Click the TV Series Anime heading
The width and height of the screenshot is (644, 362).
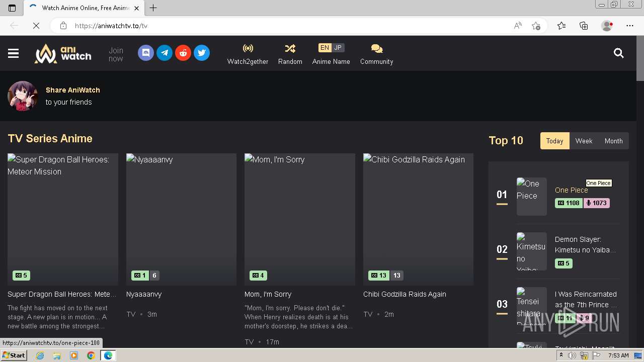tap(50, 138)
